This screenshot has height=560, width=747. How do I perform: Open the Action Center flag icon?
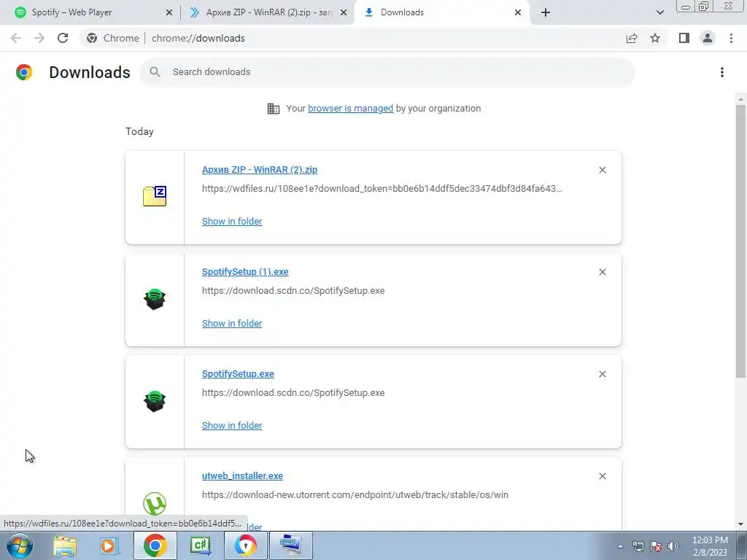point(656,547)
